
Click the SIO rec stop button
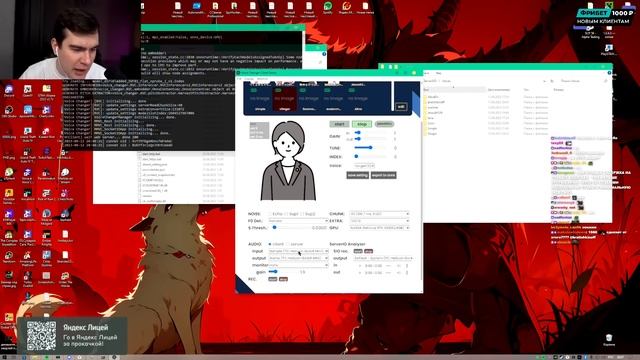369,251
